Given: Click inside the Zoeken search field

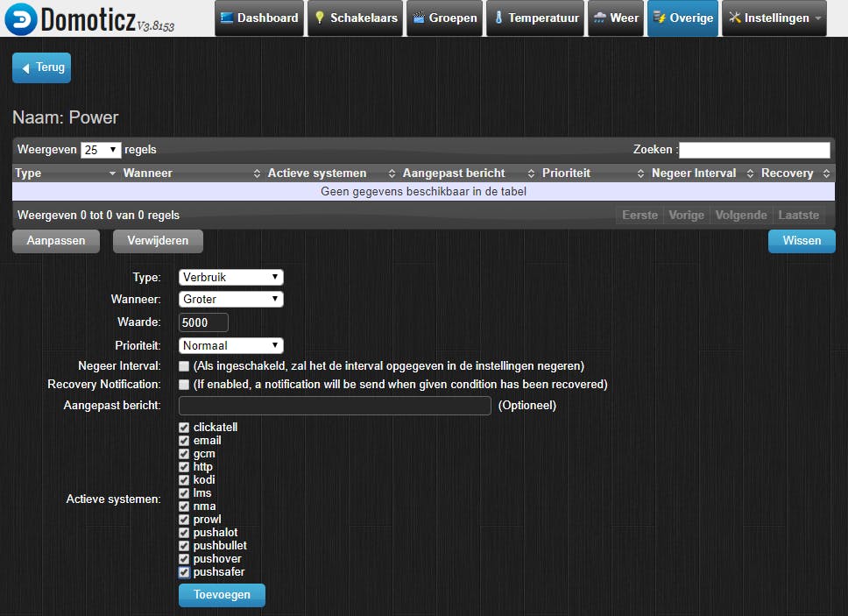Looking at the screenshot, I should point(754,149).
